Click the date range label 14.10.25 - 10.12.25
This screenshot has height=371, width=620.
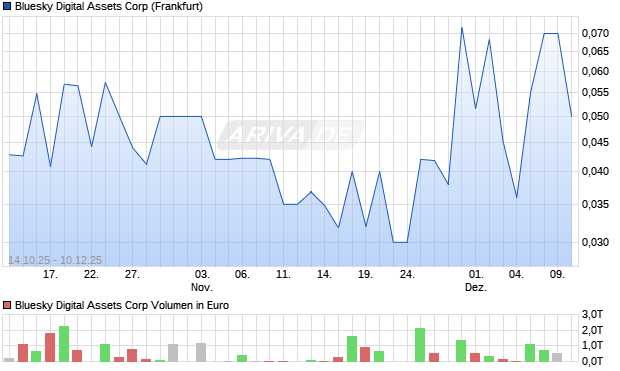(x=55, y=260)
